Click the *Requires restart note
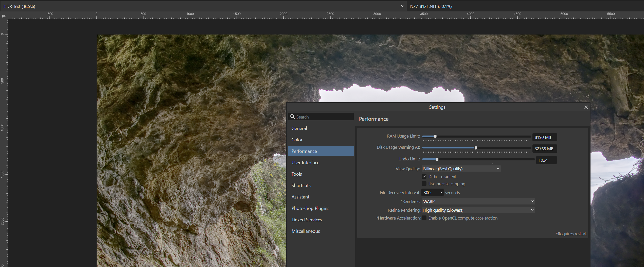The height and width of the screenshot is (267, 644). point(571,234)
